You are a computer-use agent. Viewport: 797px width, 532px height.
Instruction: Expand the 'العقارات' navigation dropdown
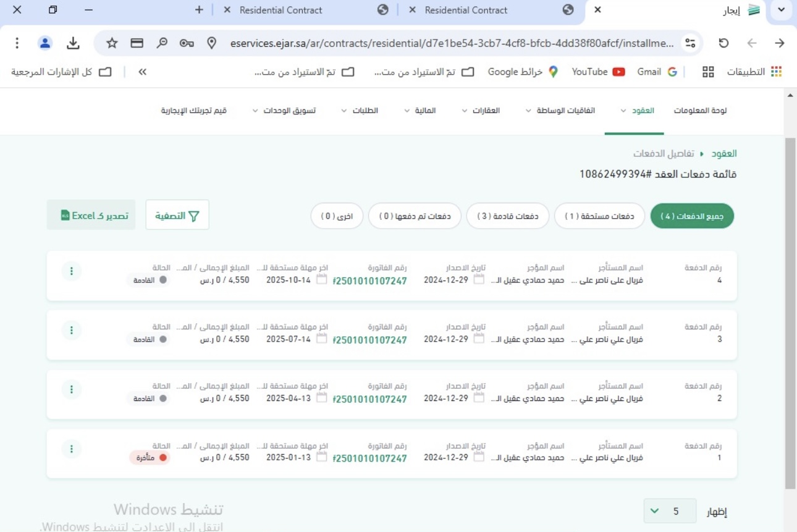[481, 111]
